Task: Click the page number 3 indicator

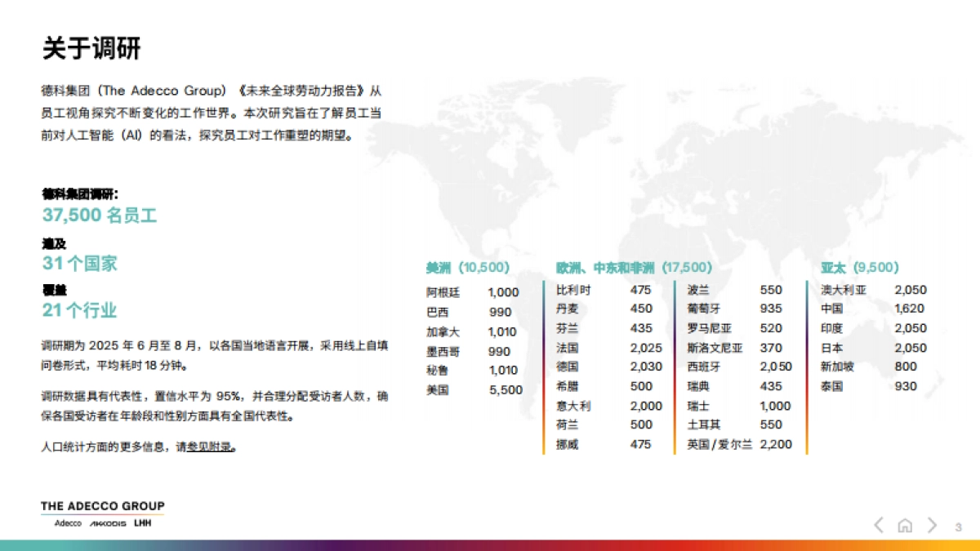Action: [957, 526]
